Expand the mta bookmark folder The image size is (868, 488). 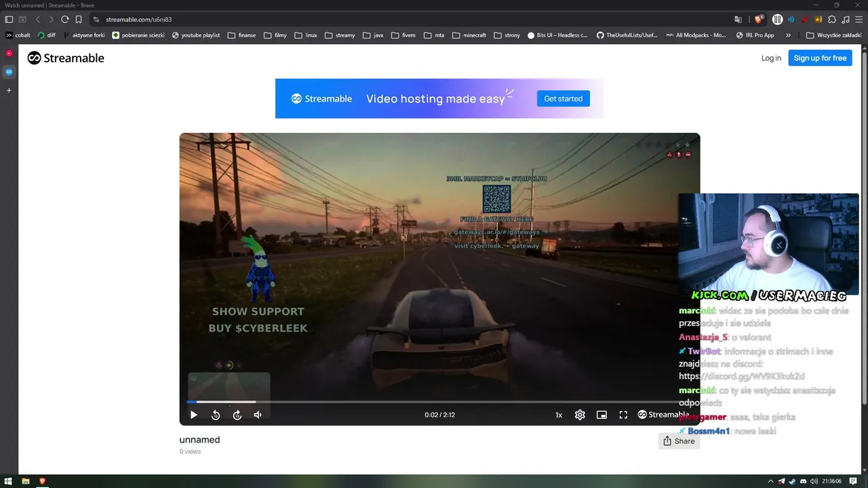434,35
